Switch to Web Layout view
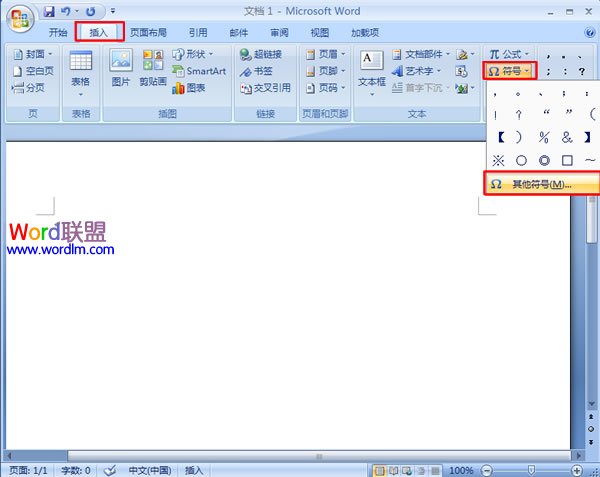 tap(407, 470)
